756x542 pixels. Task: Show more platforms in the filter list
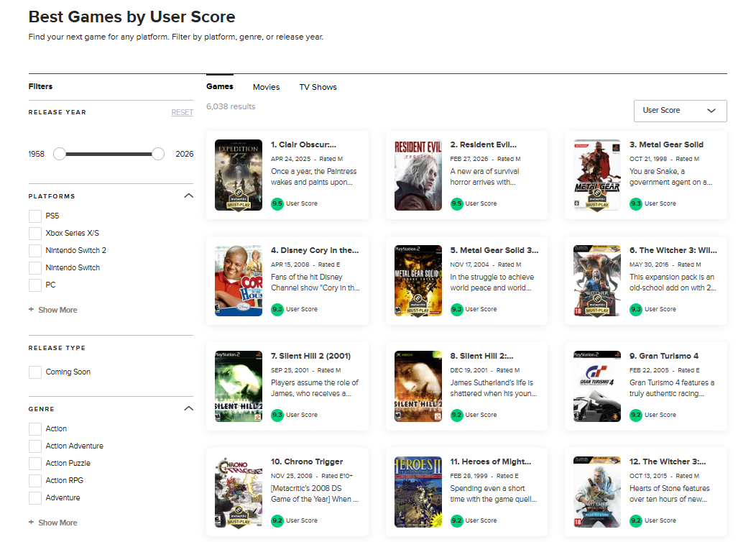53,310
